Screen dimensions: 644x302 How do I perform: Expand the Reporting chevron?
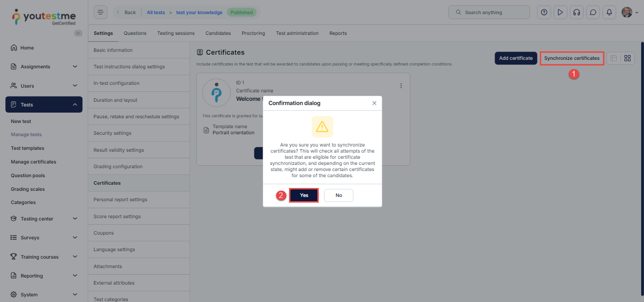tap(75, 276)
